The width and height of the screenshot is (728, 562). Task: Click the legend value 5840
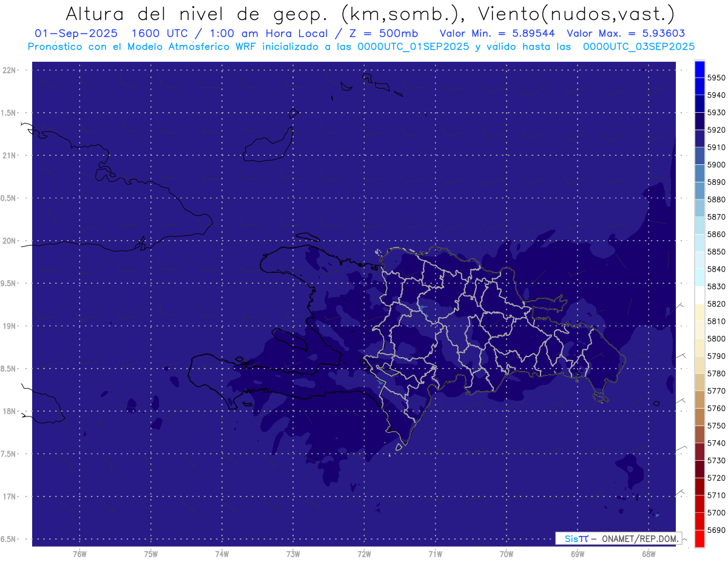pyautogui.click(x=716, y=269)
